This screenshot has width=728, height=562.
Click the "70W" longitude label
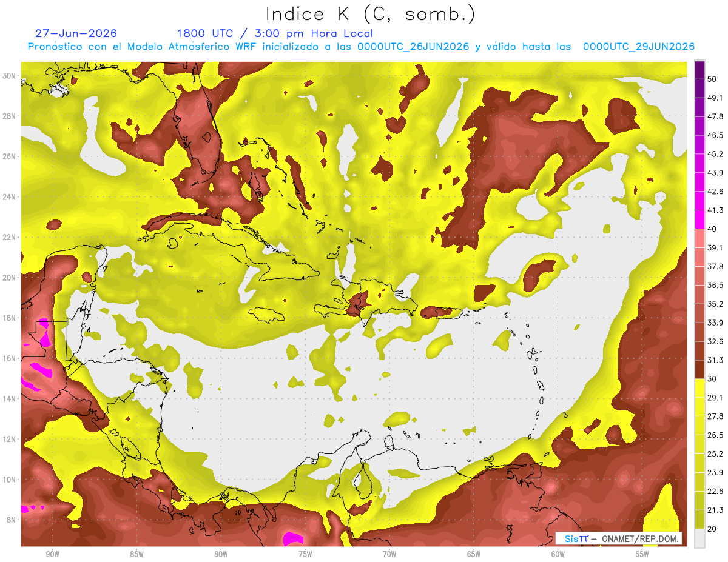[x=389, y=554]
